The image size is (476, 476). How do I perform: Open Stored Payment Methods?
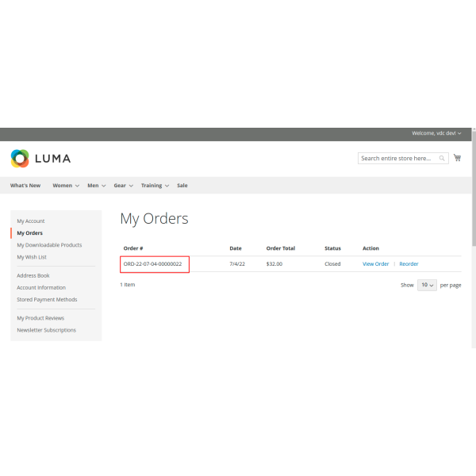pos(47,300)
